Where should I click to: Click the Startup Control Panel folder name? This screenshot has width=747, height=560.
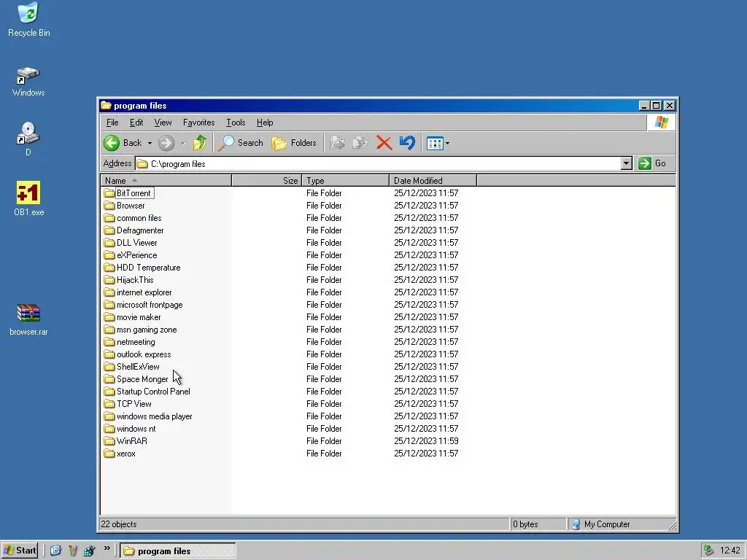point(153,392)
